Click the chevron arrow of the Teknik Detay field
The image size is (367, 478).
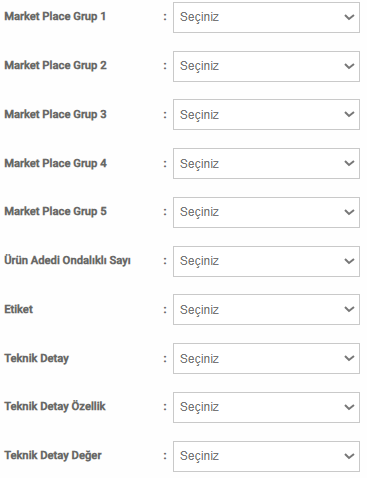coord(349,358)
